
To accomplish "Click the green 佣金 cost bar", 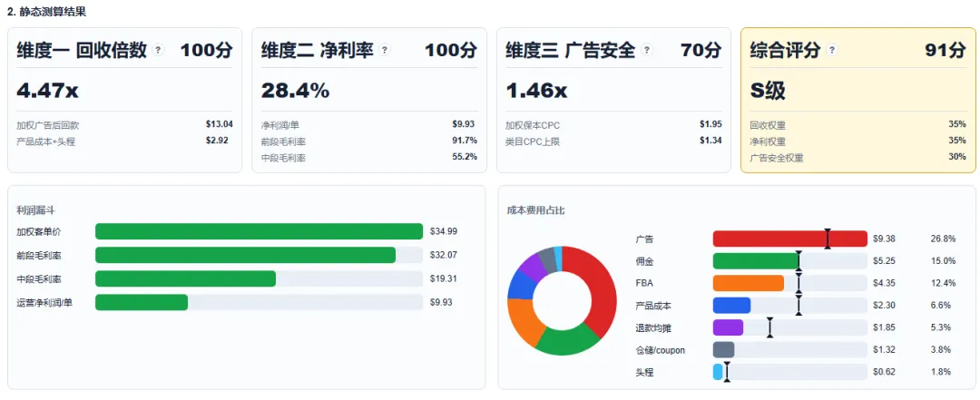I will pos(756,260).
